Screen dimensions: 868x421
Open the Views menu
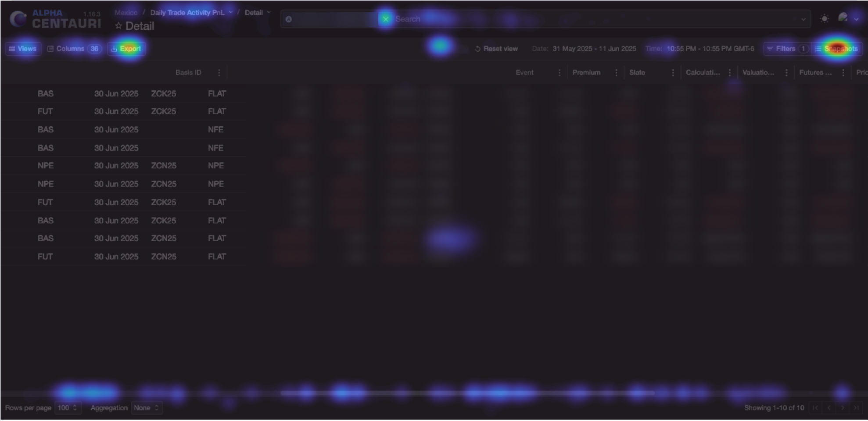pyautogui.click(x=23, y=49)
